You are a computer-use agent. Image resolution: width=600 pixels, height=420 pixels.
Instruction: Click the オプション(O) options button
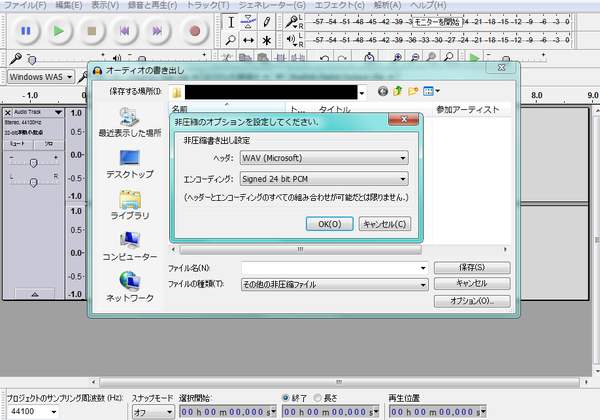click(x=472, y=301)
